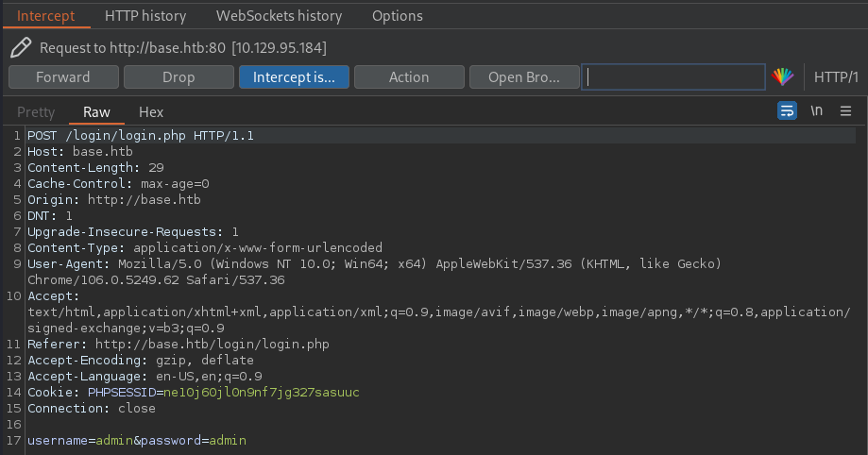Click the Upgrade-Insecure-Requests header line
The width and height of the screenshot is (868, 455).
pos(133,232)
